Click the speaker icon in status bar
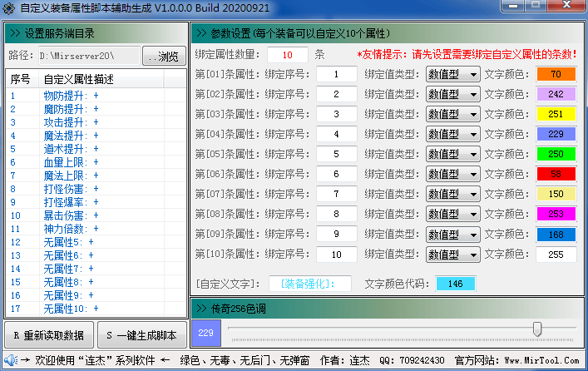 [9, 361]
